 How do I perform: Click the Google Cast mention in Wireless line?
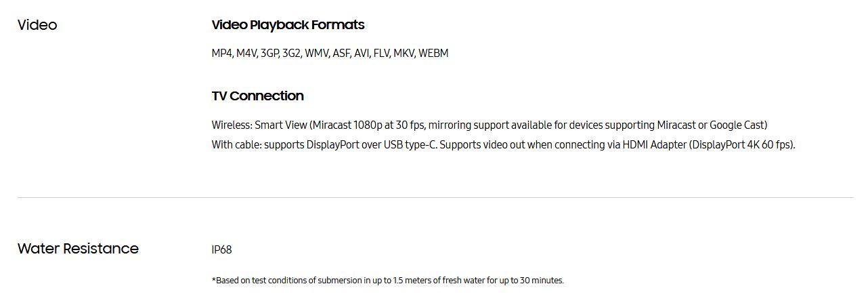tap(736, 125)
